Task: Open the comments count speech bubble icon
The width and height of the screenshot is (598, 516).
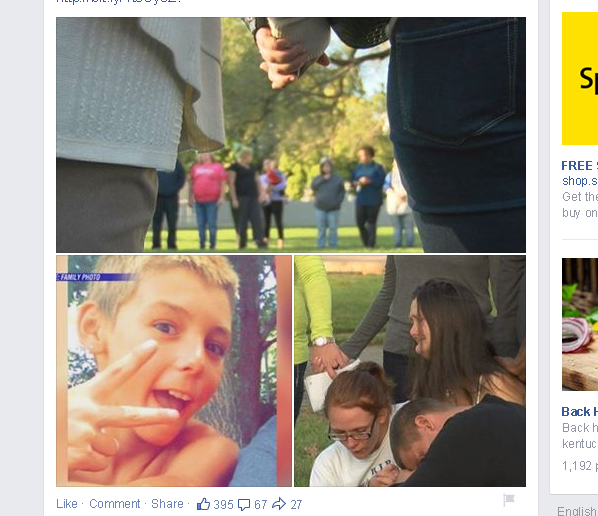Action: [x=244, y=505]
